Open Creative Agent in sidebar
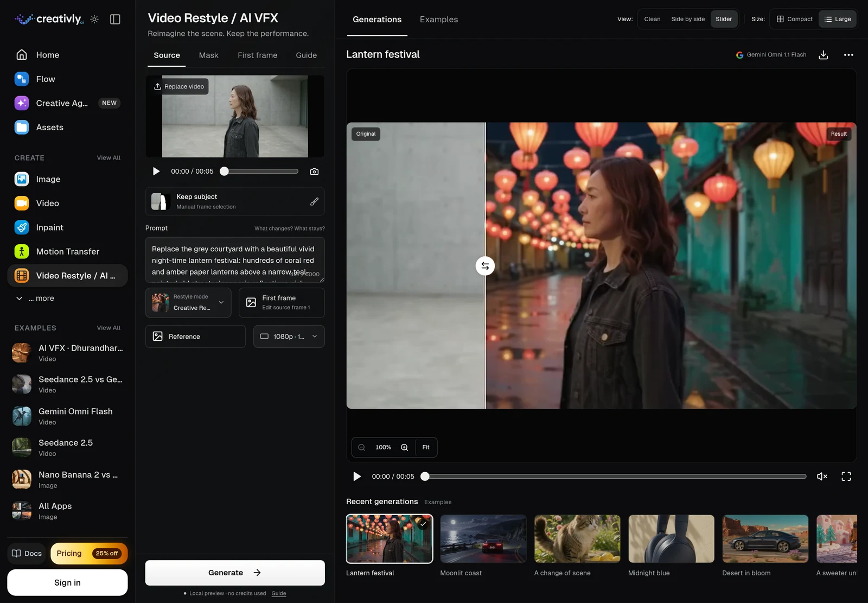 (67, 103)
